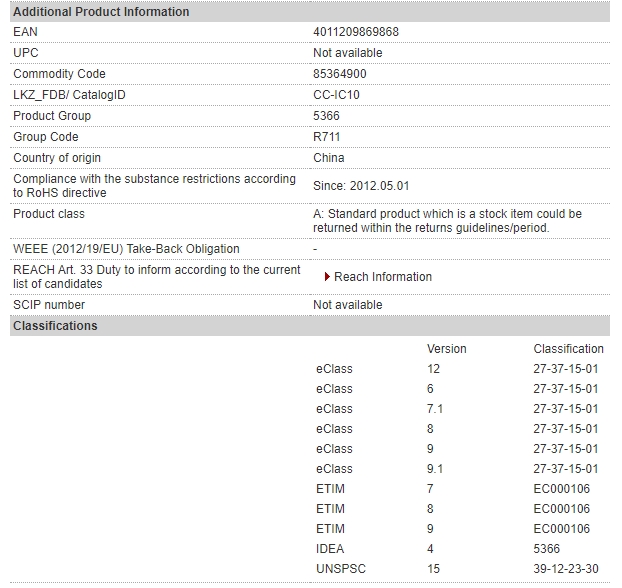Click the UNSPSC label
The height and width of the screenshot is (588, 622).
coord(341,569)
